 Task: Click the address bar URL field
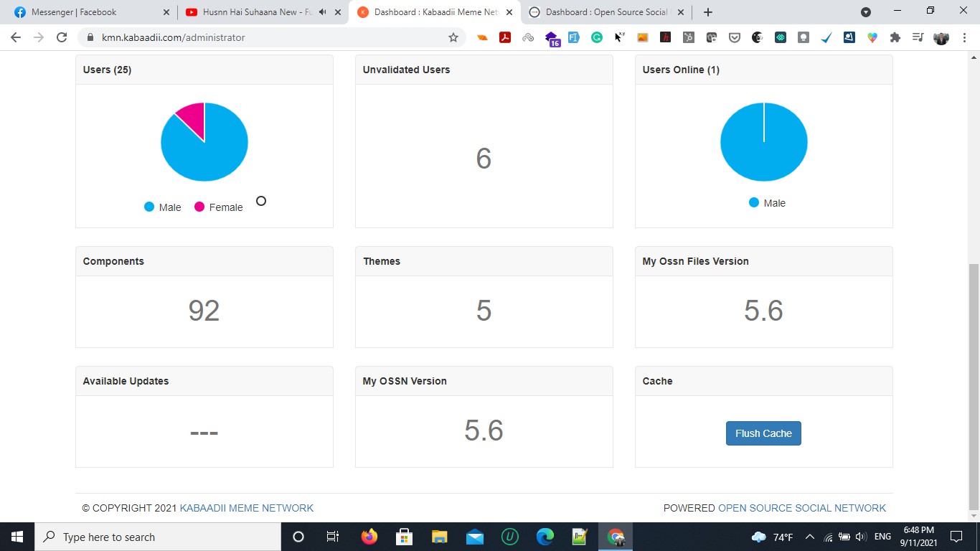[x=273, y=37]
